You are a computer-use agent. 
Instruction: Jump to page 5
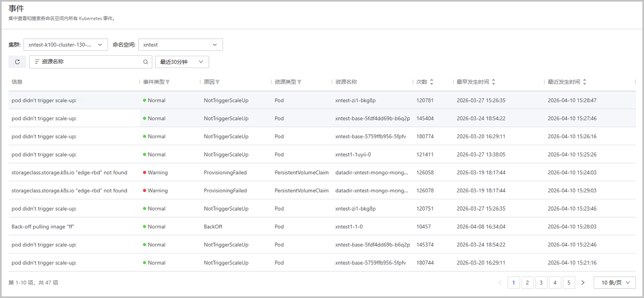pyautogui.click(x=569, y=282)
